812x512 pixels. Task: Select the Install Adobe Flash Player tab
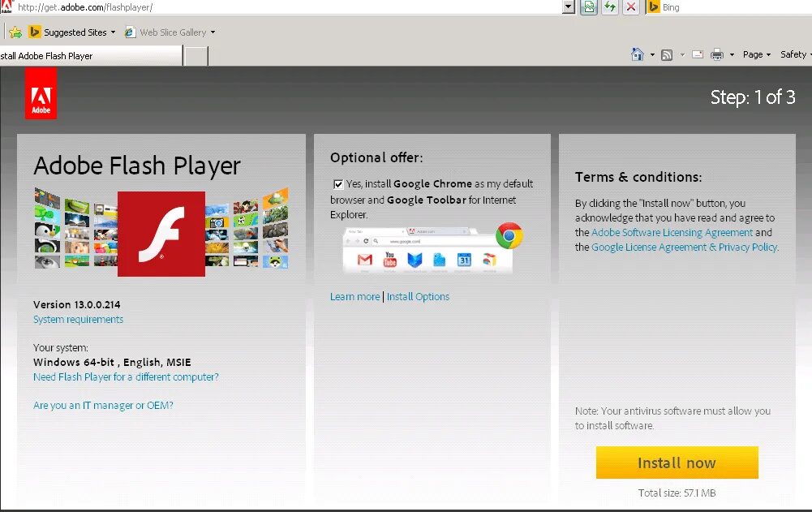tap(91, 55)
